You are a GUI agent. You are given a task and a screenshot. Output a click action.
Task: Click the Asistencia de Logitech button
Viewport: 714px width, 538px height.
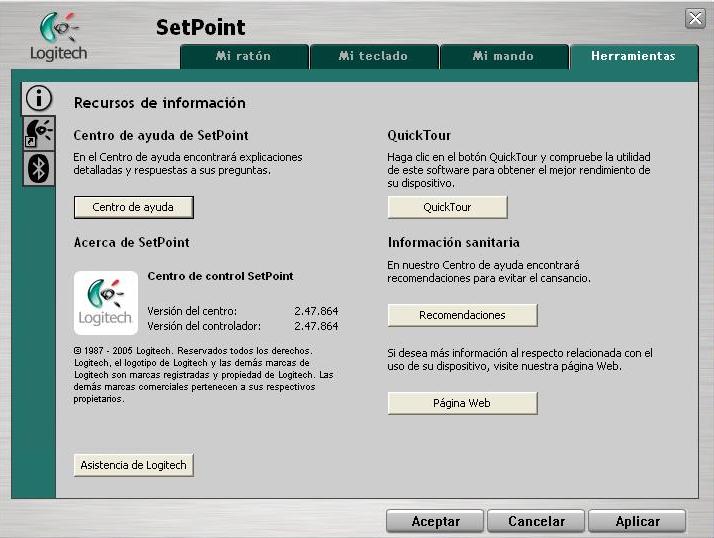click(133, 465)
